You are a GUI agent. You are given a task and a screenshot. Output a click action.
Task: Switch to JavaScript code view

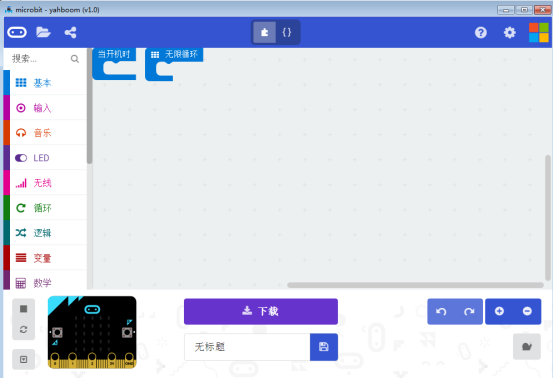point(287,32)
